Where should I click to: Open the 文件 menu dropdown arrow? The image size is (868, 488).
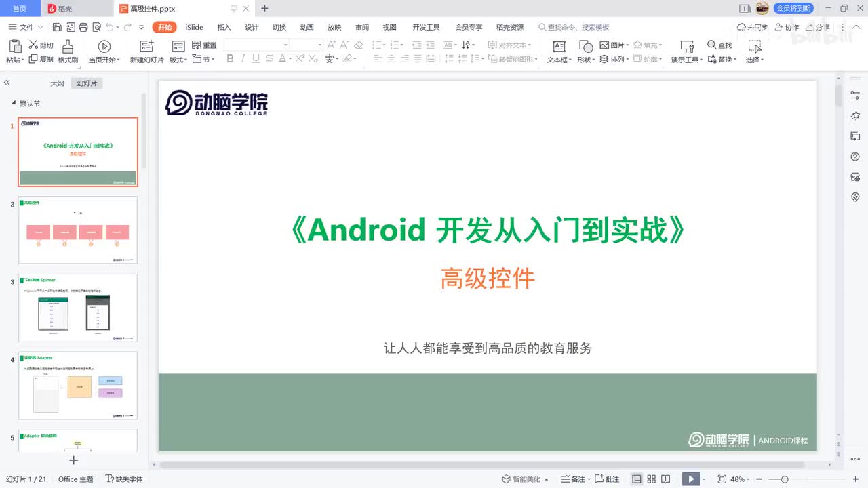(x=41, y=27)
